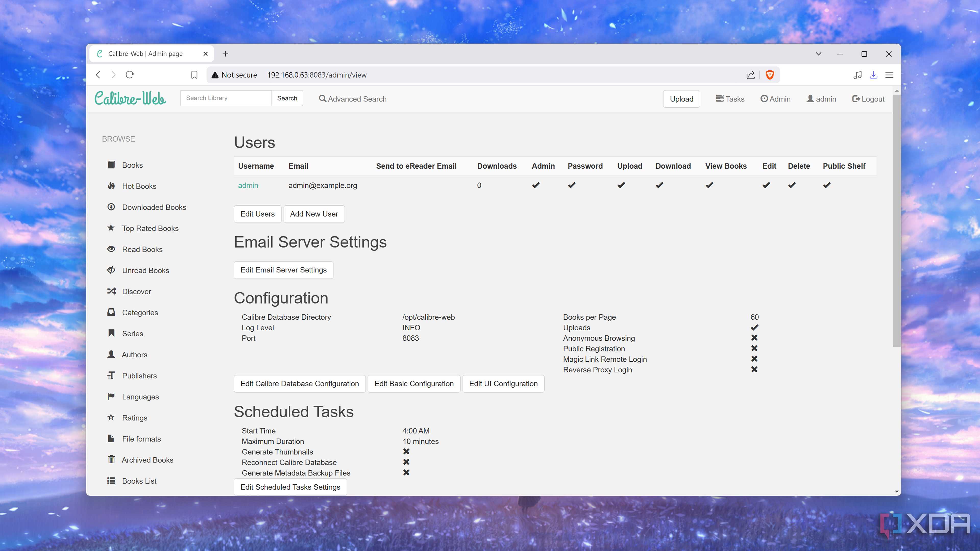Viewport: 980px width, 551px height.
Task: Open Publishers in the sidebar
Action: (139, 376)
